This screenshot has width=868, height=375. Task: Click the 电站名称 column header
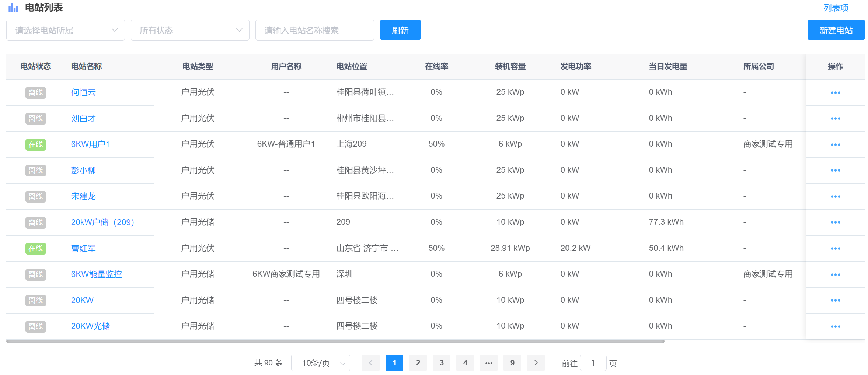86,66
